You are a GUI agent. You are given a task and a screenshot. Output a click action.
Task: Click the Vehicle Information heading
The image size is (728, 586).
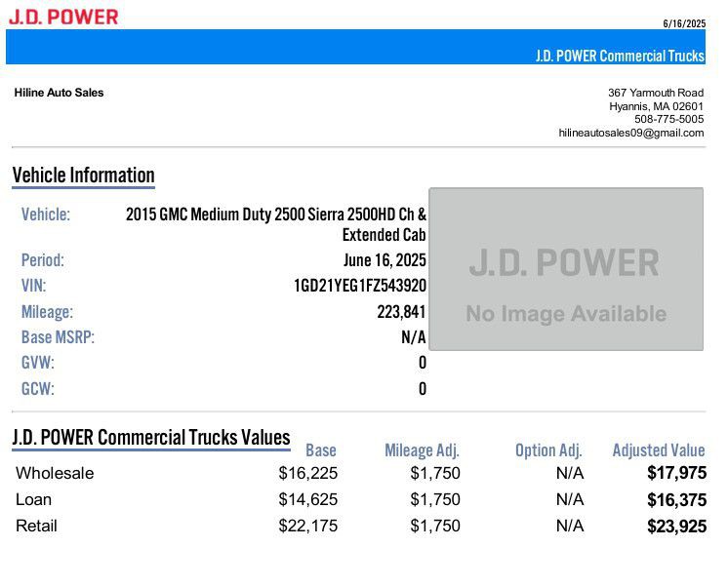[x=84, y=176]
